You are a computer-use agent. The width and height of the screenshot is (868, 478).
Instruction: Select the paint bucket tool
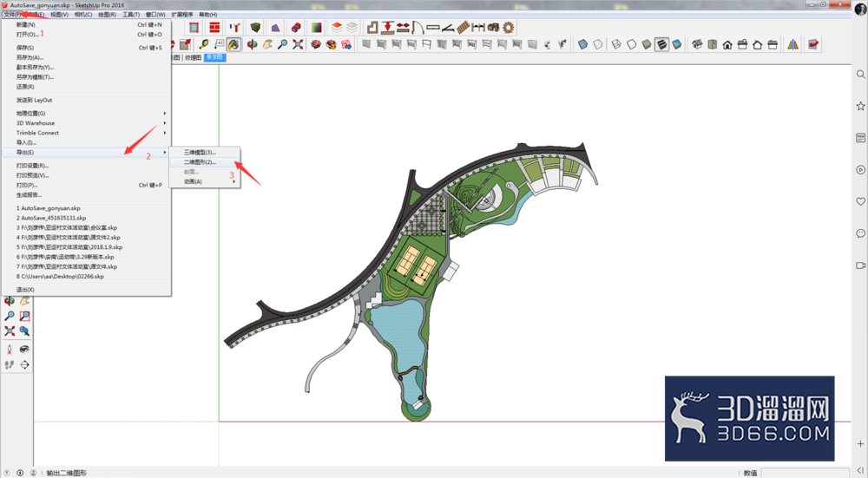(x=233, y=44)
